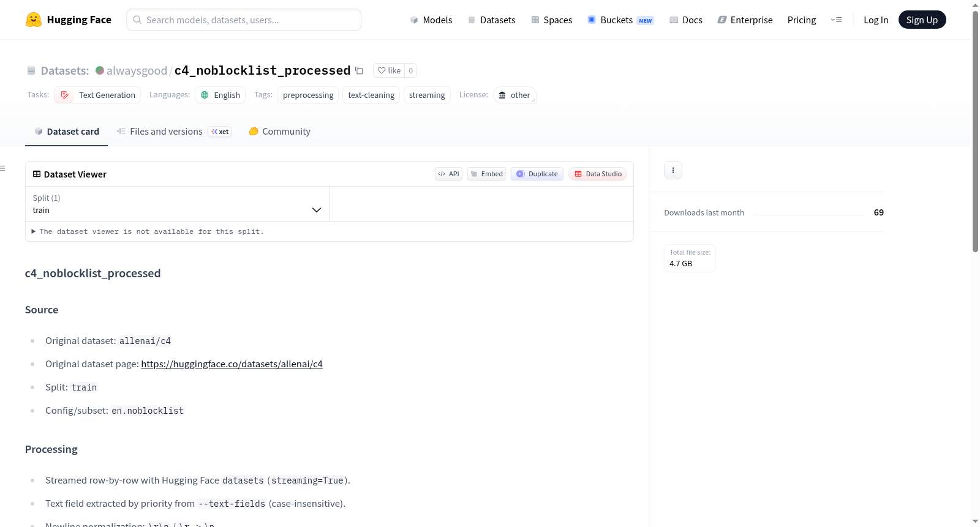The image size is (980, 527).
Task: Open the Dataset card tab
Action: tap(67, 132)
